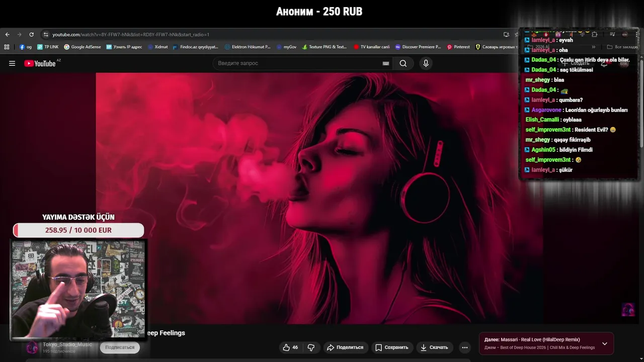This screenshot has width=644, height=362.
Task: Expand the 'Далее' next-up playlist chevron
Action: click(x=605, y=344)
